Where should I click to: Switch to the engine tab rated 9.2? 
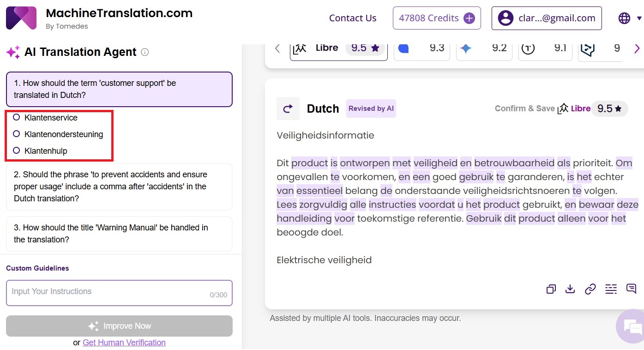click(x=484, y=48)
